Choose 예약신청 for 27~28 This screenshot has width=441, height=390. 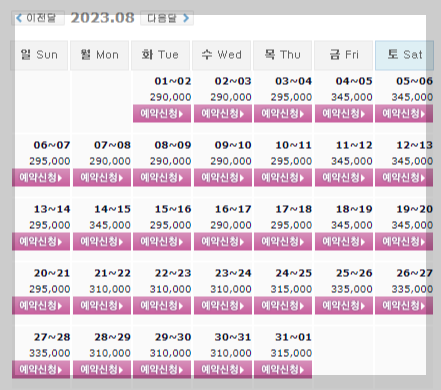click(x=41, y=370)
